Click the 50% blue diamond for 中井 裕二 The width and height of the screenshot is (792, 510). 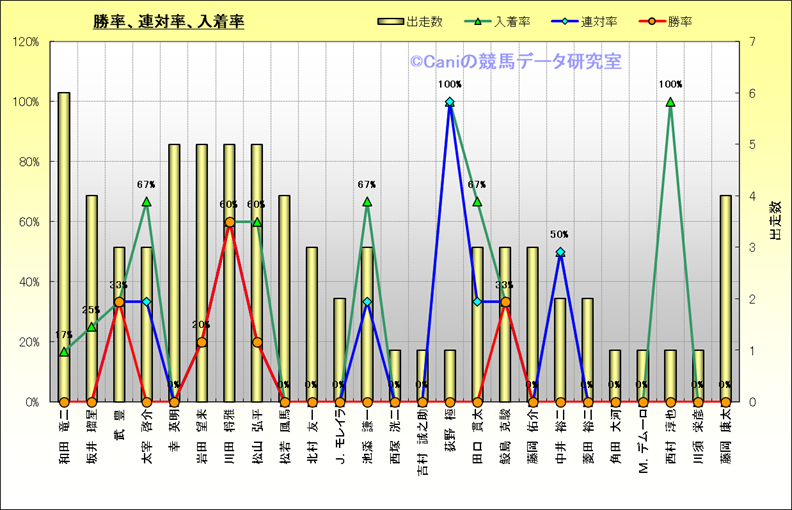tap(560, 252)
